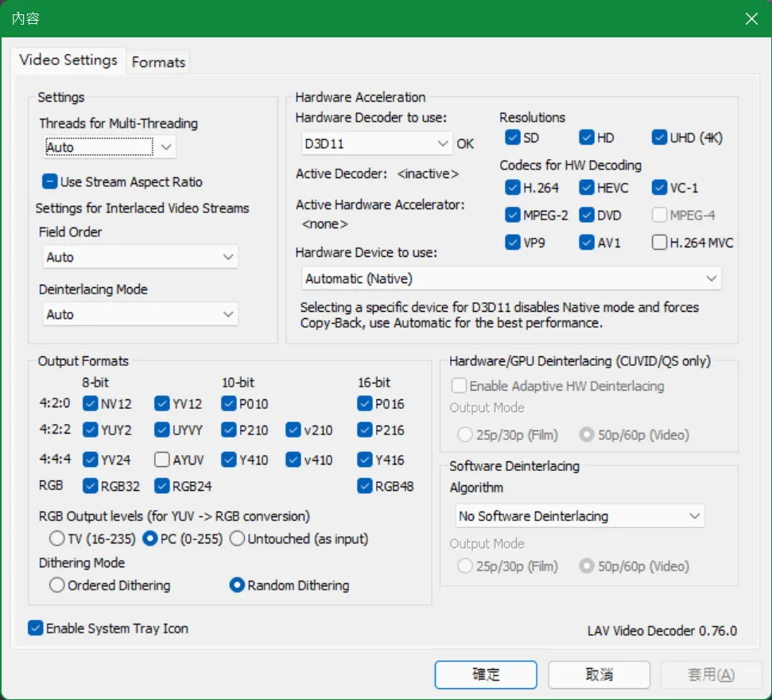772x700 pixels.
Task: Expand Software Deinterlacing Algorithm dropdown
Action: 580,516
